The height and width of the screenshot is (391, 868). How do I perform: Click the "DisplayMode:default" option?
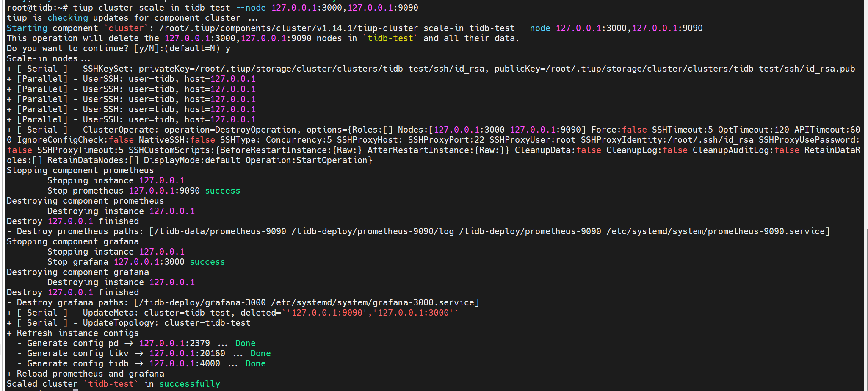click(x=192, y=160)
